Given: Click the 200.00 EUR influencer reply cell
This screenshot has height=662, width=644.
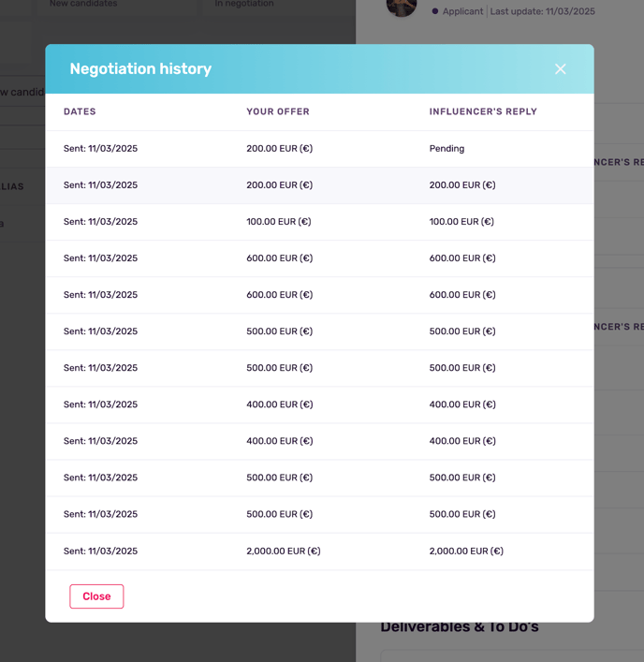Looking at the screenshot, I should pyautogui.click(x=462, y=185).
